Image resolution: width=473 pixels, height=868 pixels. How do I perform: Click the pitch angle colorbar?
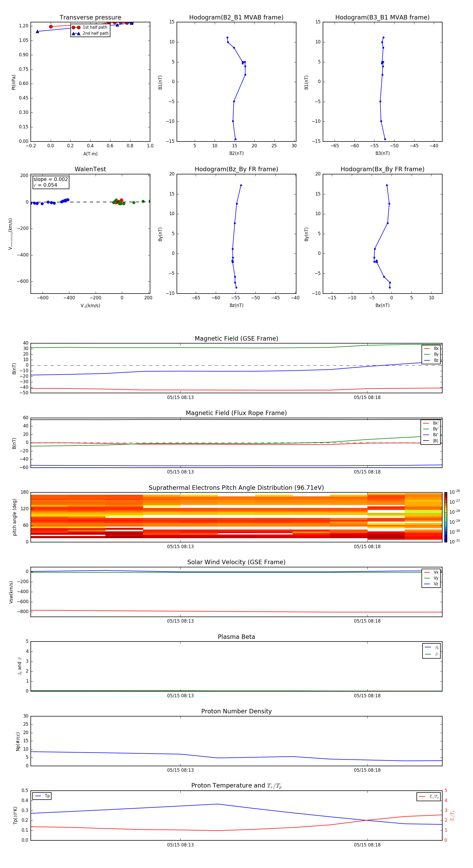pyautogui.click(x=446, y=517)
